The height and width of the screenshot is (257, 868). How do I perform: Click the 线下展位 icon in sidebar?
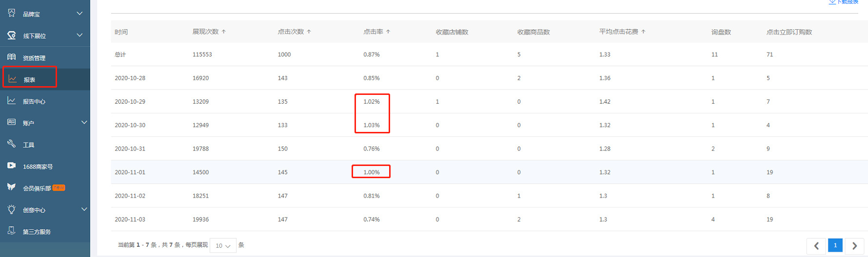(x=12, y=35)
